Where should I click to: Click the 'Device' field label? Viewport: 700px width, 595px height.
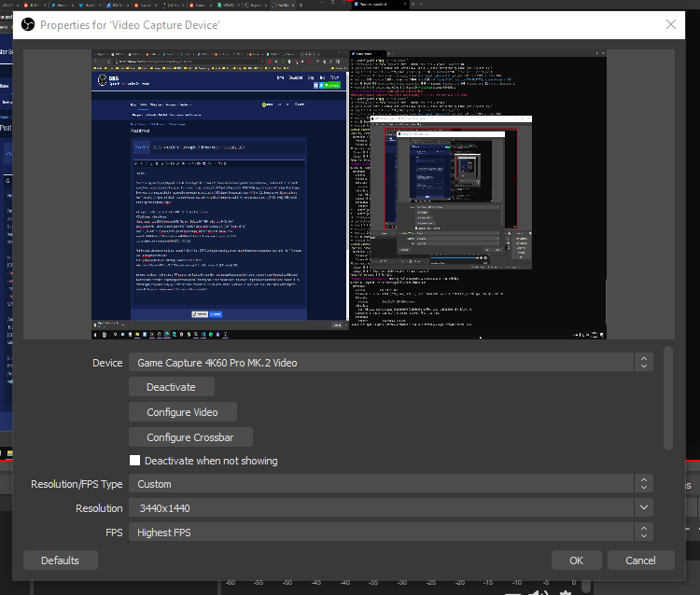(x=107, y=363)
